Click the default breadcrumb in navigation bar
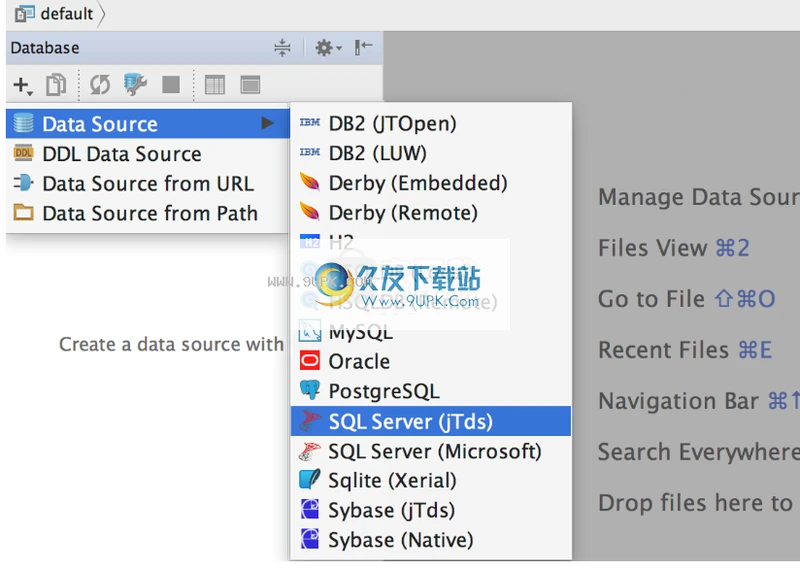The width and height of the screenshot is (800, 569). click(55, 14)
